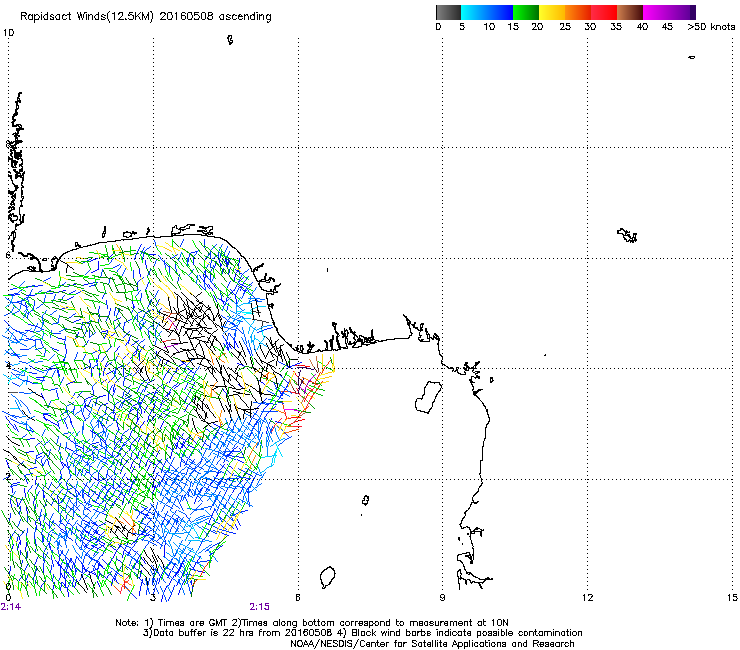Screen dimensions: 740x650
Task: Select the dark purple 45-50 knots legend segment
Action: [682, 12]
